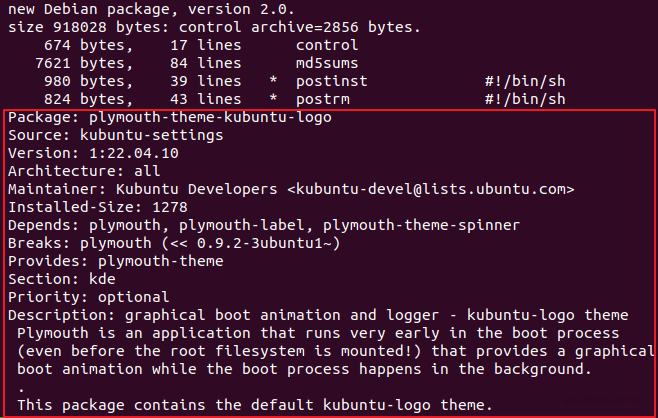Image resolution: width=658 pixels, height=418 pixels.
Task: Click the Section value kde
Action: click(x=97, y=279)
